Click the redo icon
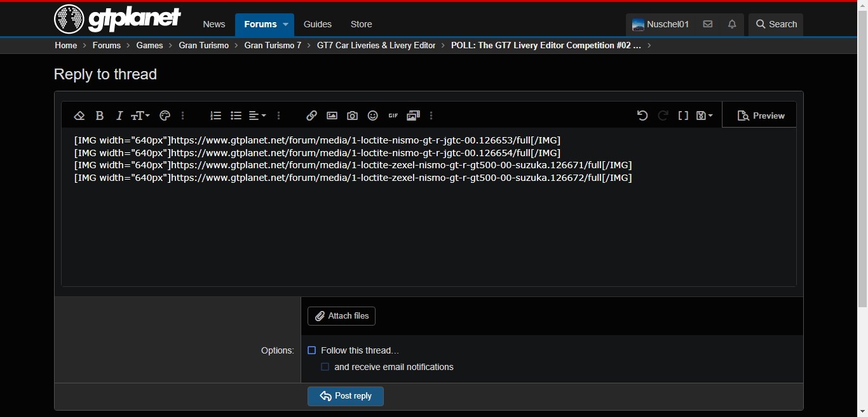Viewport: 868px width, 417px height. point(663,116)
